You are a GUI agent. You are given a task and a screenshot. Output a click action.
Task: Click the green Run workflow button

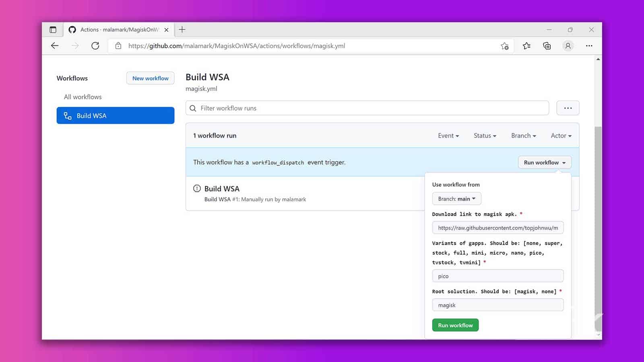[455, 325]
